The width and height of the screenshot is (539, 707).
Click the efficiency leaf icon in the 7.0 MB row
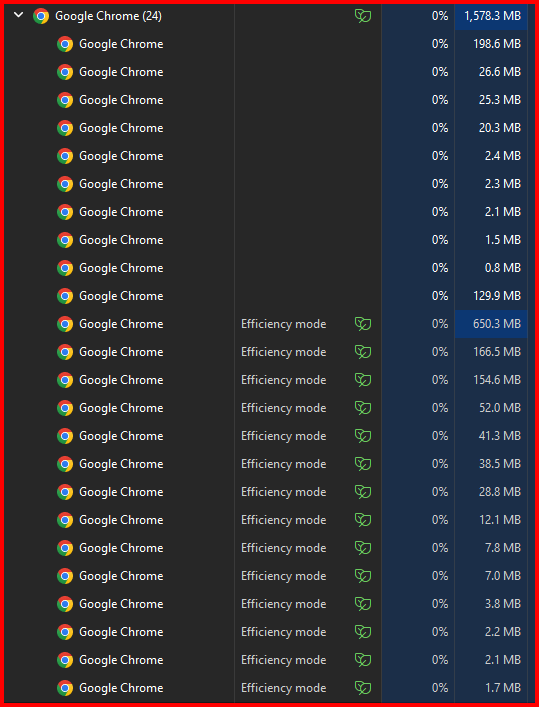(x=363, y=576)
